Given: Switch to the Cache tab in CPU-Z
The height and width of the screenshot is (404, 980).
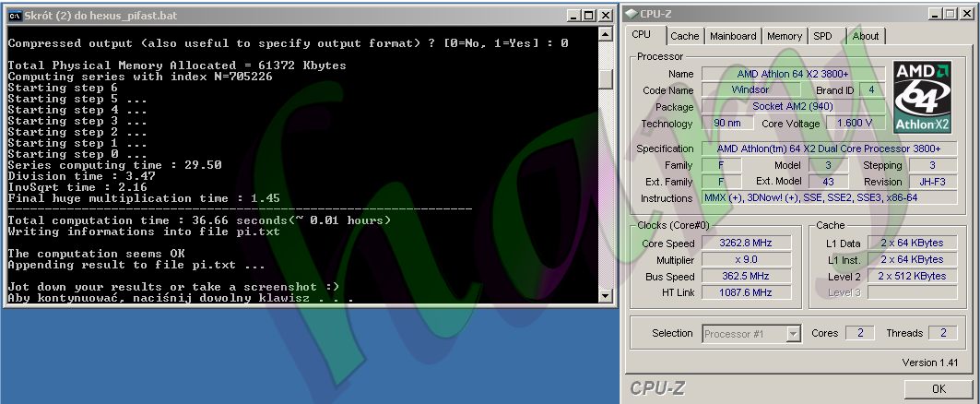Looking at the screenshot, I should pyautogui.click(x=684, y=36).
